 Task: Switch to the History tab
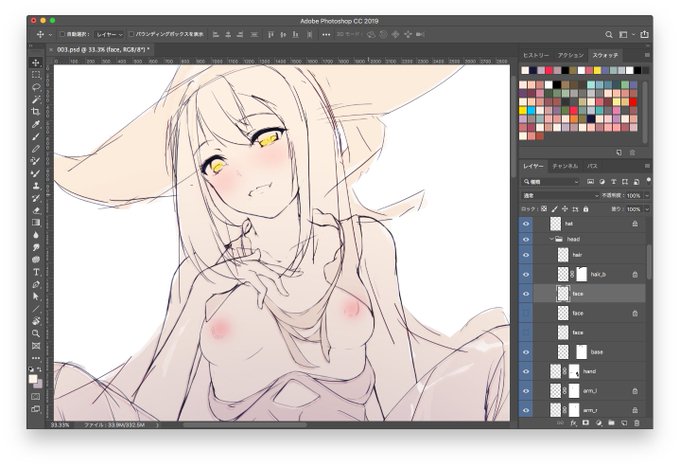click(x=536, y=56)
